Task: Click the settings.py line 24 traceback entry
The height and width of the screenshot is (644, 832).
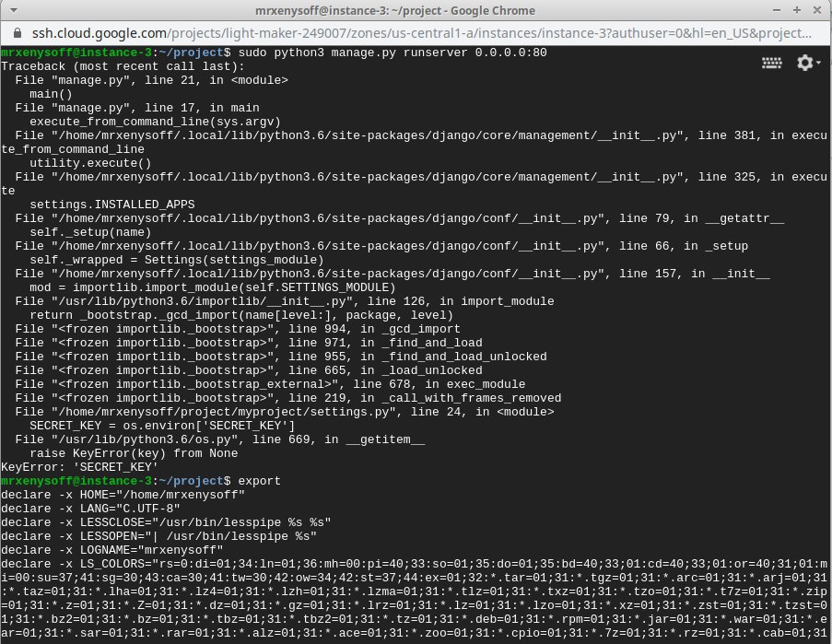Action: point(285,411)
